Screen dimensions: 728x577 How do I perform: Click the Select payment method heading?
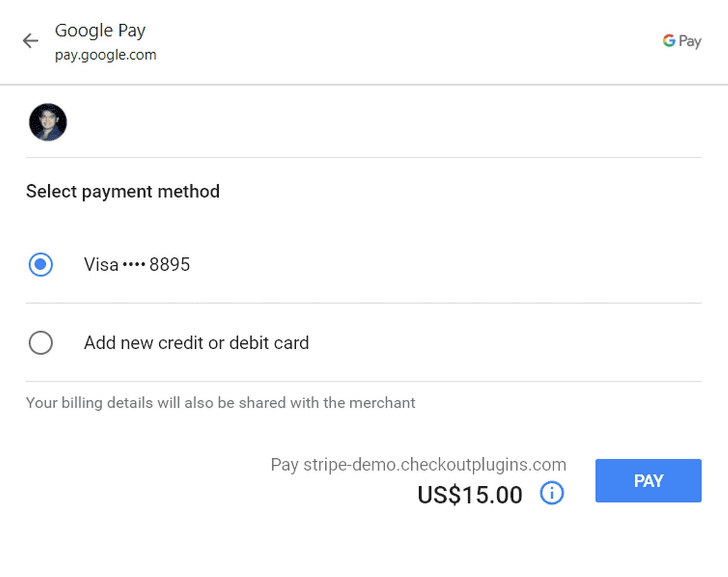tap(123, 192)
